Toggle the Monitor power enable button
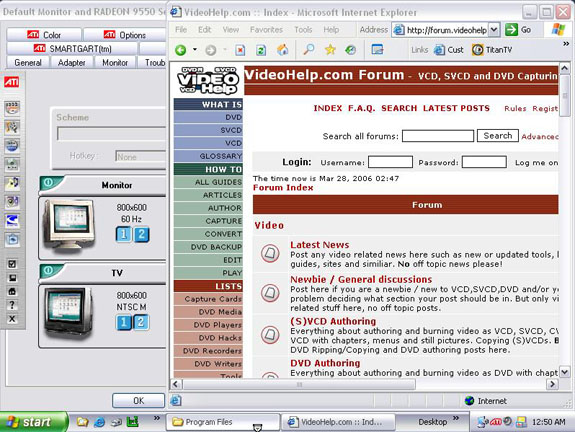575x432 pixels. (x=48, y=182)
